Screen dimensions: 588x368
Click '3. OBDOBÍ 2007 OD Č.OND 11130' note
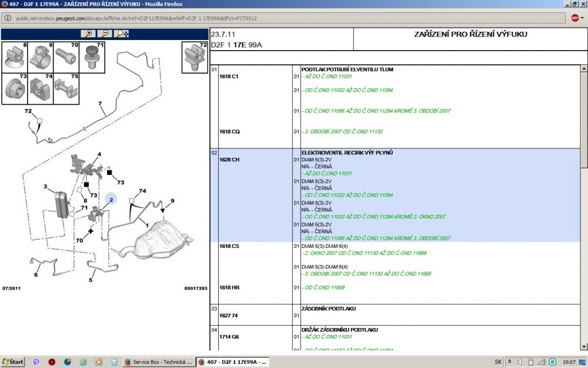343,131
